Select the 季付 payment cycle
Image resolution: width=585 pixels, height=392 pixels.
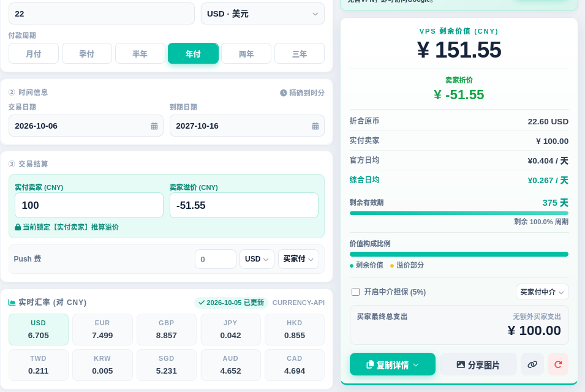point(87,53)
